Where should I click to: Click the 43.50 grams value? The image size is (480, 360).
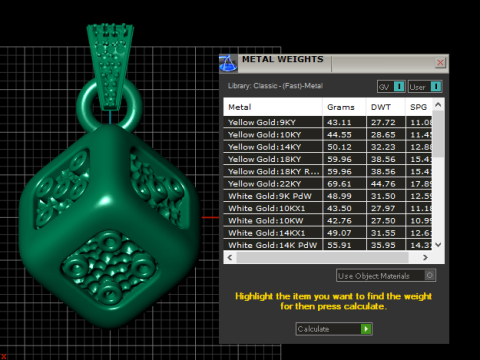[x=339, y=209]
